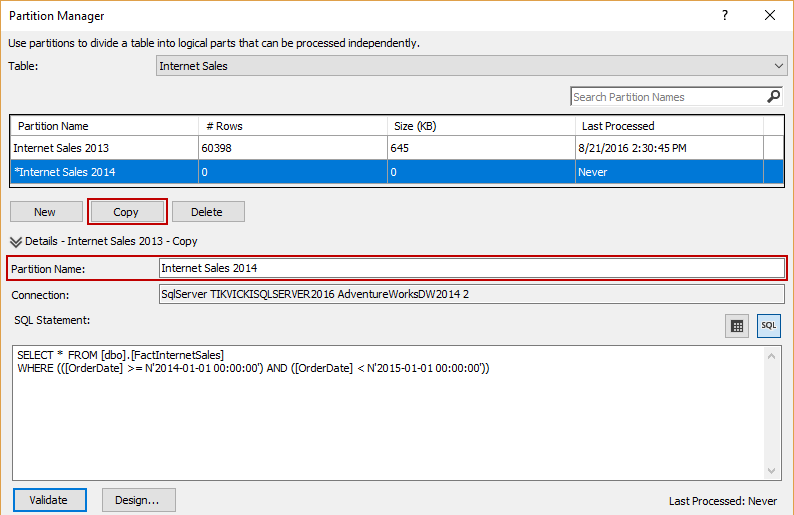Click into the Partition Name text field
Image resolution: width=794 pixels, height=515 pixels.
[471, 268]
